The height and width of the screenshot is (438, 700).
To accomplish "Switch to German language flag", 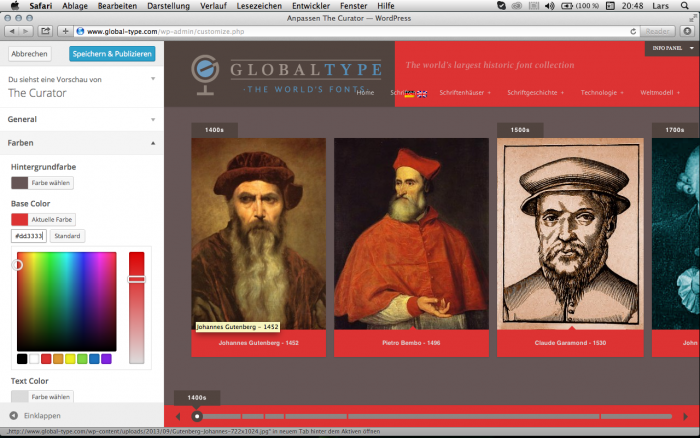I will (x=409, y=94).
